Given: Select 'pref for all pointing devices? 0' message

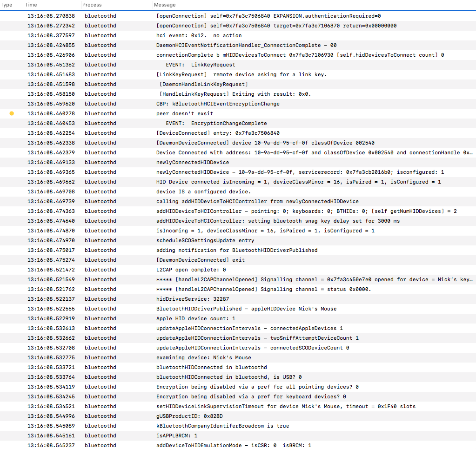Looking at the screenshot, I should point(257,387).
